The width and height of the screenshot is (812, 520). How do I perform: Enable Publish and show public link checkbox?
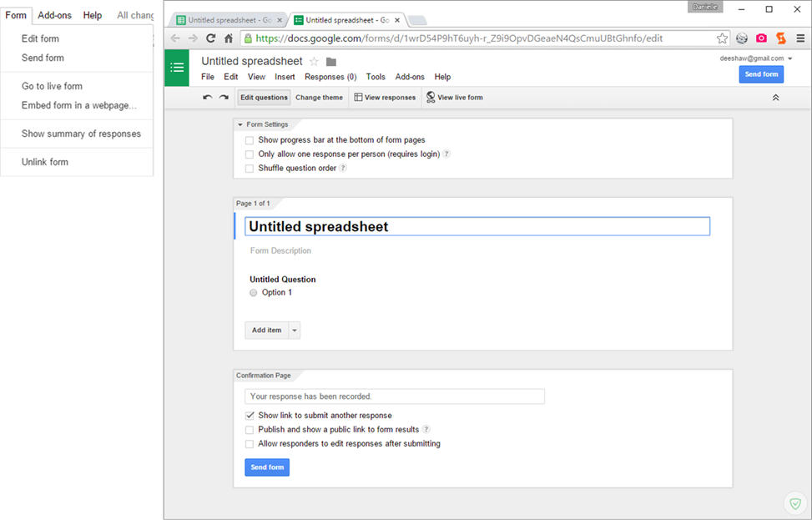coord(250,430)
